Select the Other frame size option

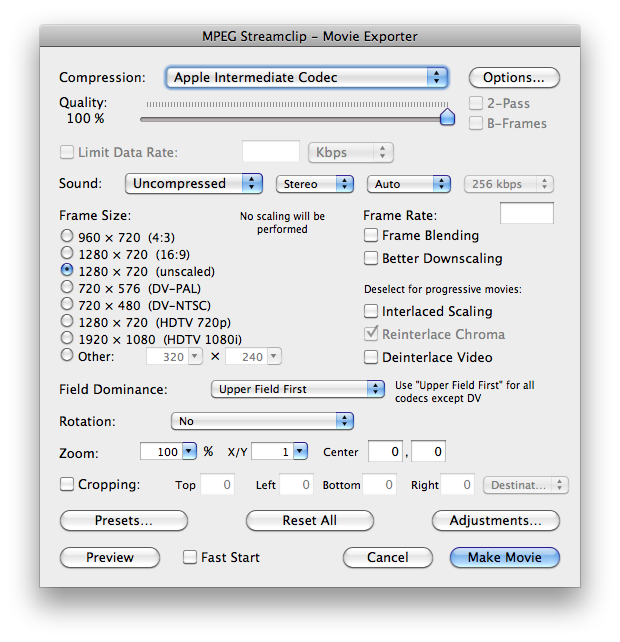[67, 355]
